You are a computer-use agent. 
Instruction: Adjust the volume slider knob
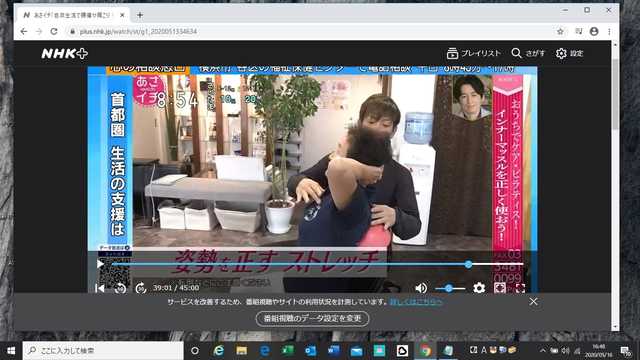(x=449, y=288)
